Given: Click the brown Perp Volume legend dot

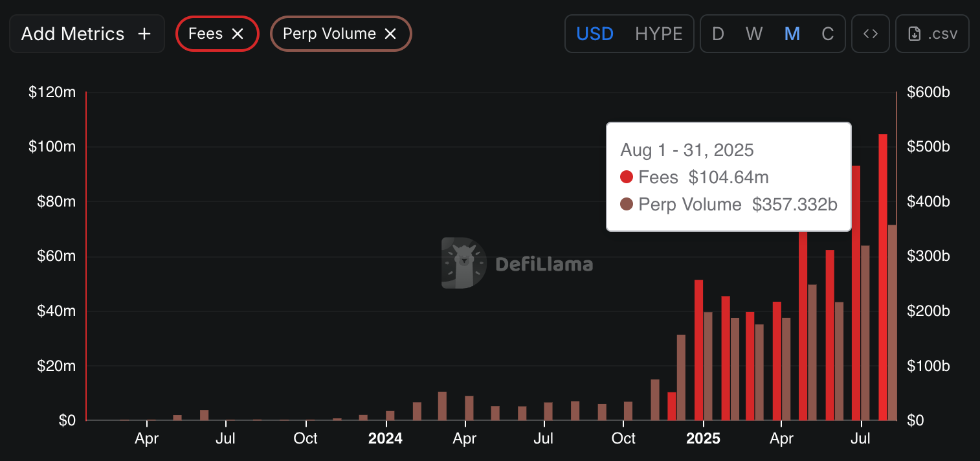Looking at the screenshot, I should (x=625, y=204).
